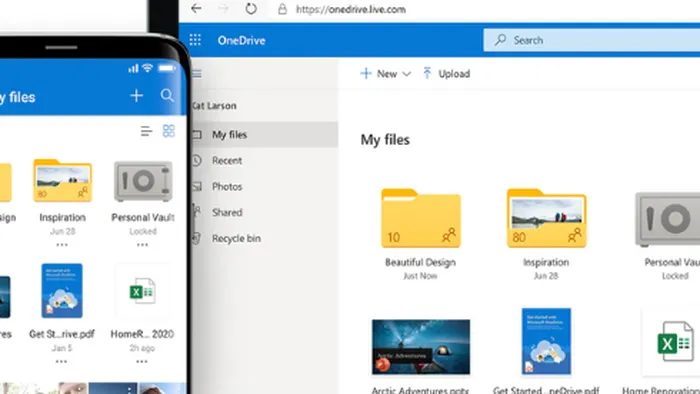Open more options under phone Get St...rive.pdf
Viewport: 700px width, 394px height.
click(62, 361)
